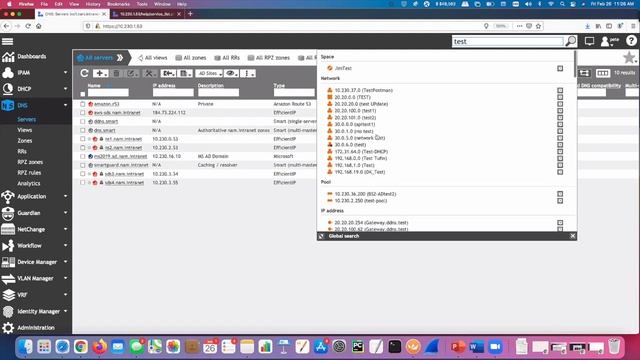Refresh the servers list
The width and height of the screenshot is (640, 360).
pyautogui.click(x=84, y=73)
